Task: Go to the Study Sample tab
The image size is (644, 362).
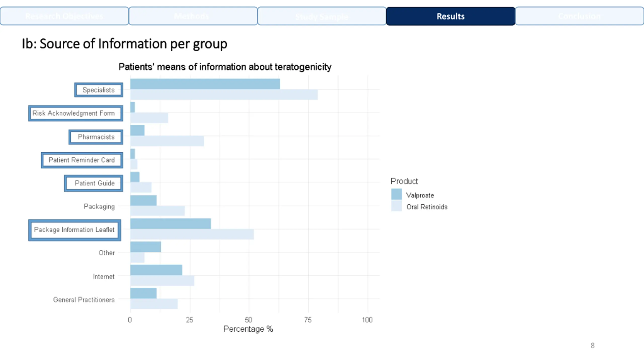Action: tap(322, 16)
